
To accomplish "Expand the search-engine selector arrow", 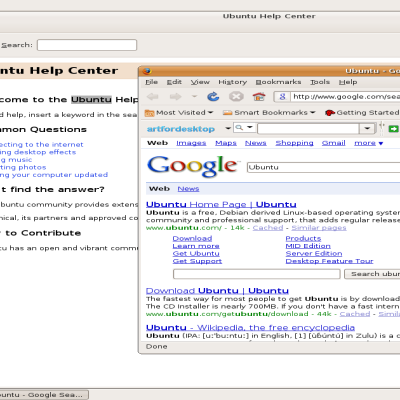I will coord(250,127).
